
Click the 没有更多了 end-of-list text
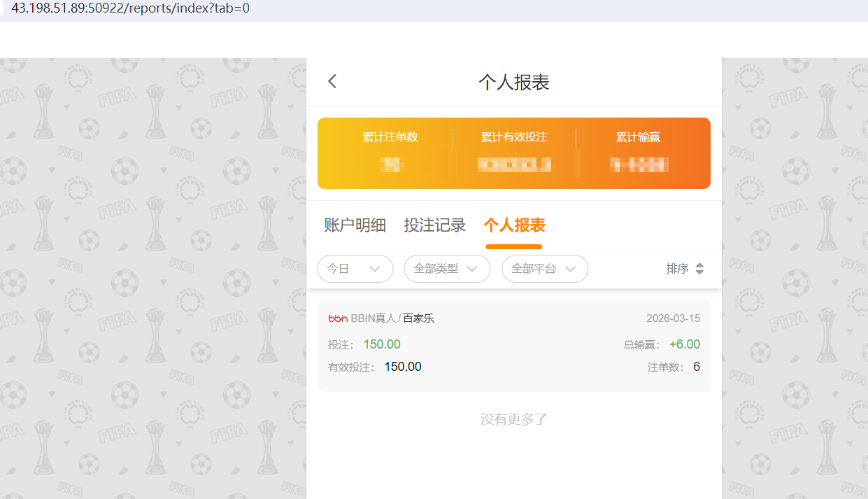[x=514, y=419]
